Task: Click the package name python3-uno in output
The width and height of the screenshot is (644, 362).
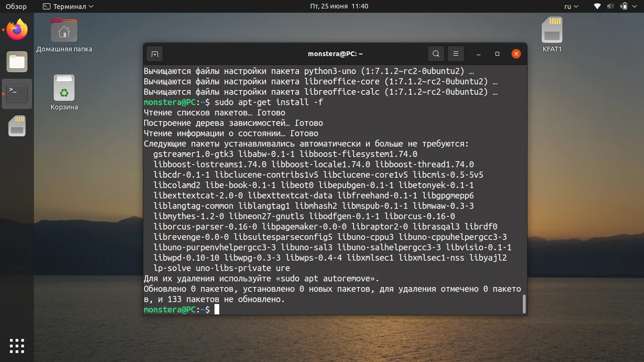Action: (330, 71)
